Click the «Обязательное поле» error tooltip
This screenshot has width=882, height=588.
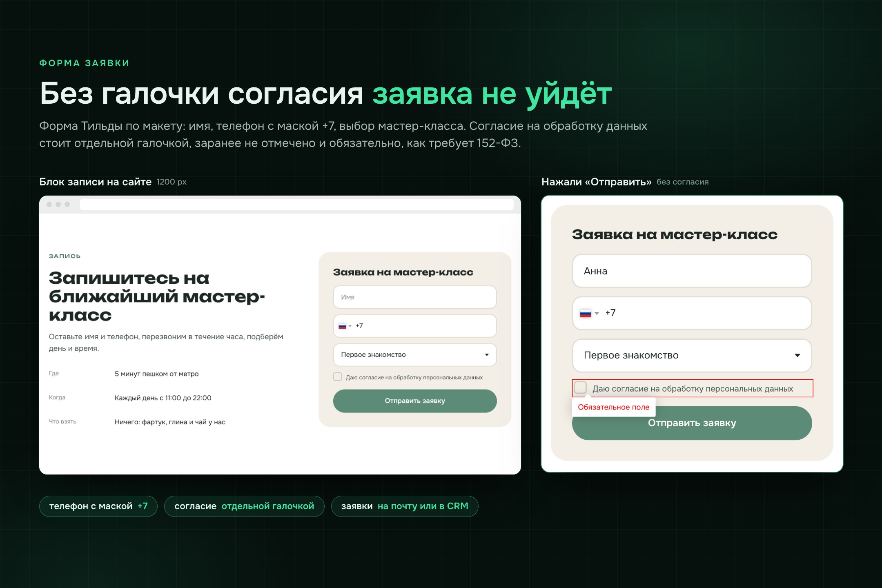coord(614,407)
